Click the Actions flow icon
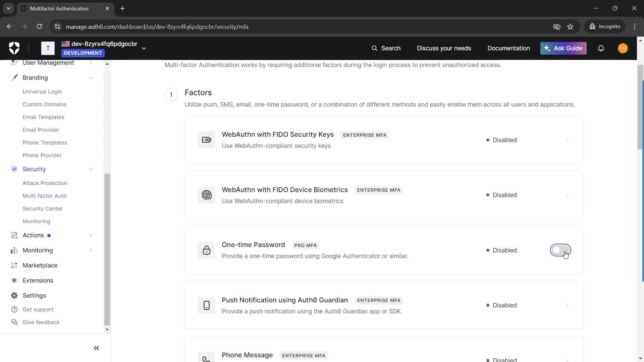Image resolution: width=644 pixels, height=362 pixels. tap(14, 235)
